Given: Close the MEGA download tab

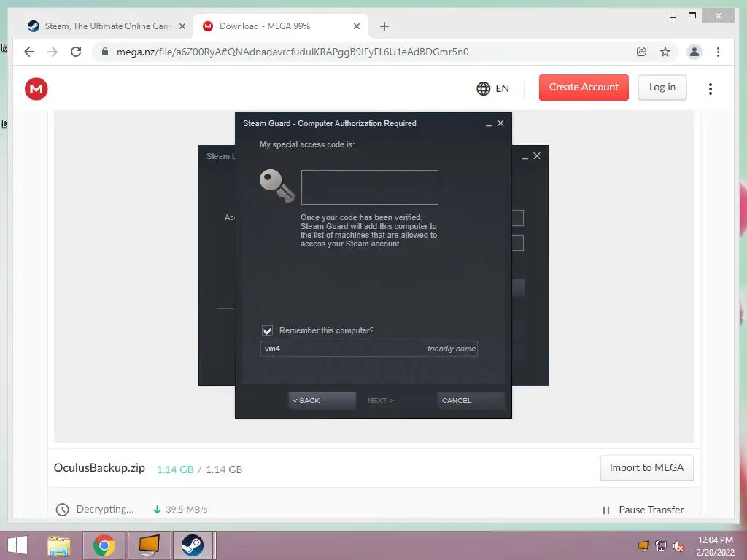Looking at the screenshot, I should tap(356, 26).
